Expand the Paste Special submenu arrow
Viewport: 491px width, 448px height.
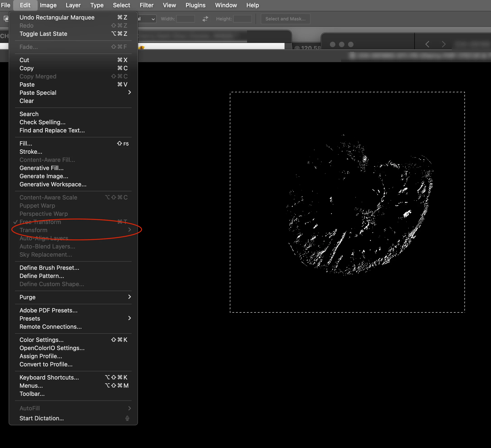(x=129, y=93)
